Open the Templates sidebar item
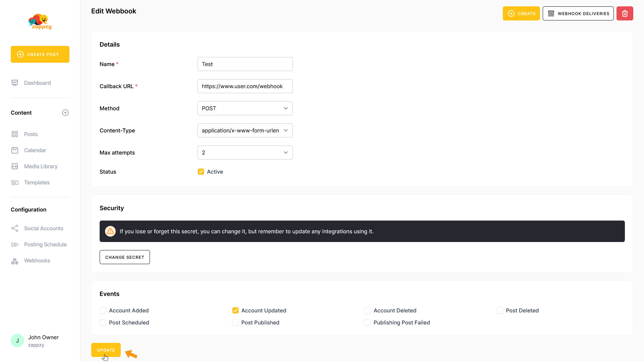 [x=37, y=182]
